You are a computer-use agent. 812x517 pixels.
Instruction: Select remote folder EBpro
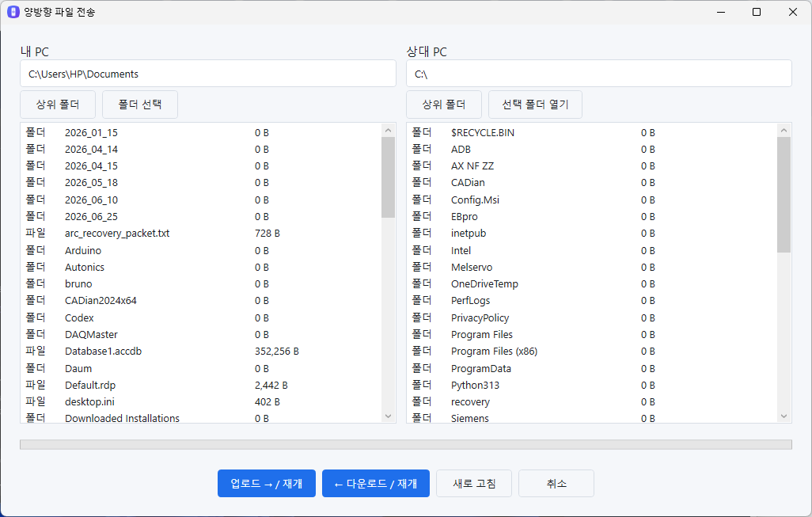click(591, 217)
